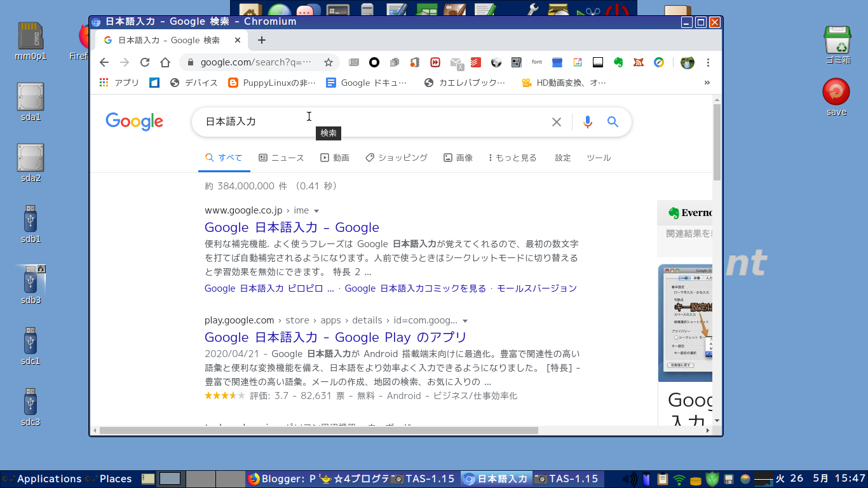868x488 pixels.
Task: Open the 'Google 日本語入力 ピロピロ' sublink
Action: coord(269,288)
